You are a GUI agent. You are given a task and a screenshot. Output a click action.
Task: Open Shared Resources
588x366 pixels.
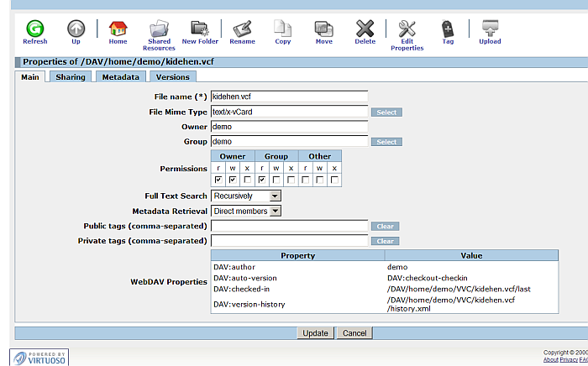pyautogui.click(x=159, y=31)
